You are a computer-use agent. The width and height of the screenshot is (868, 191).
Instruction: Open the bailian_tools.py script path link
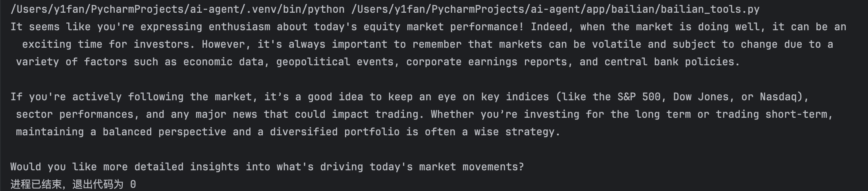(x=555, y=9)
